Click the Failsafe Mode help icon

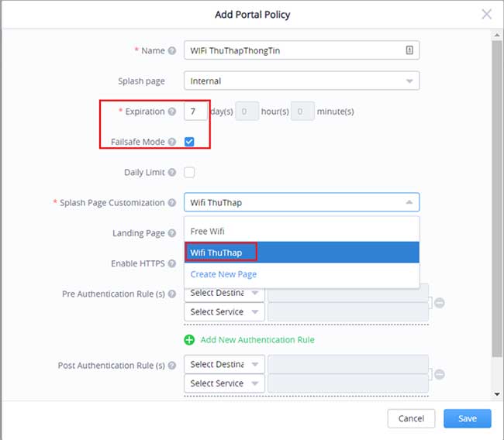click(172, 143)
